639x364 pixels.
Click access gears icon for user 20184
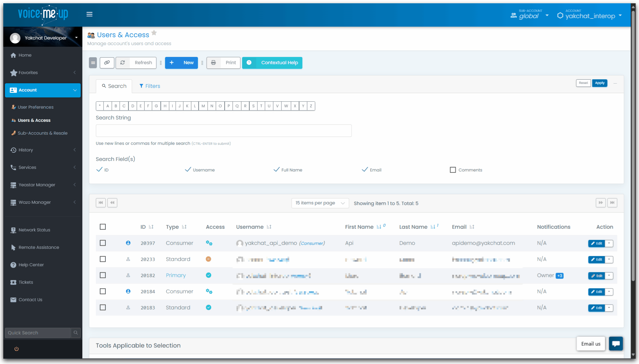pyautogui.click(x=209, y=291)
